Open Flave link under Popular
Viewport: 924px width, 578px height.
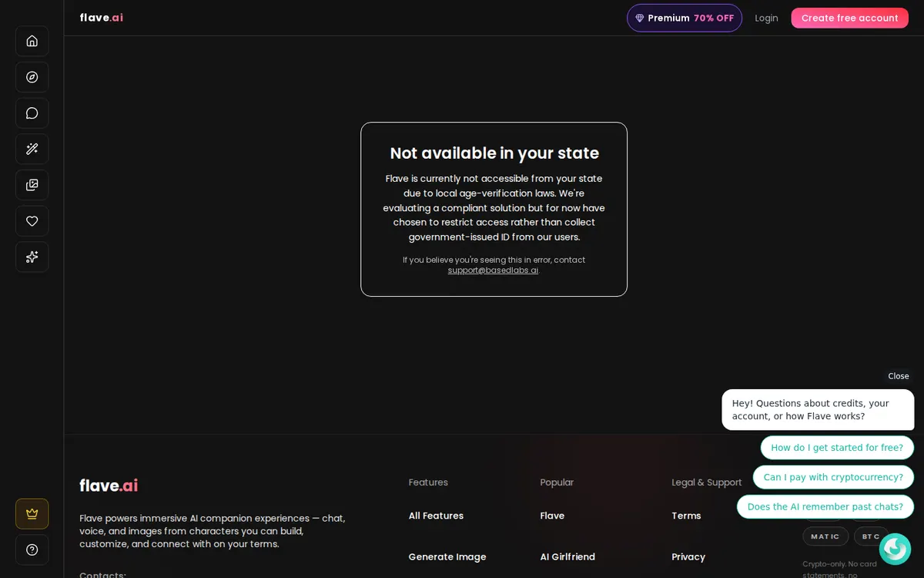pyautogui.click(x=552, y=516)
